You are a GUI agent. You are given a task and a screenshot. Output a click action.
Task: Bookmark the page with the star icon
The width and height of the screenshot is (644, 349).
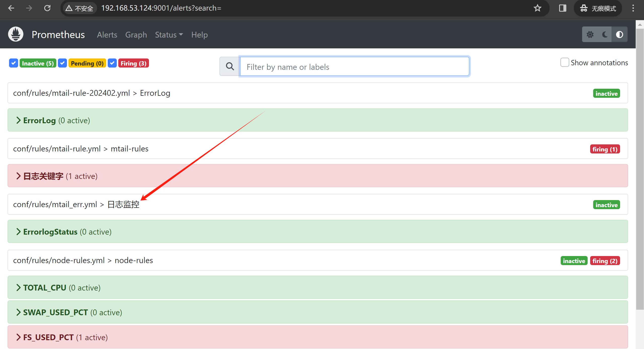537,8
